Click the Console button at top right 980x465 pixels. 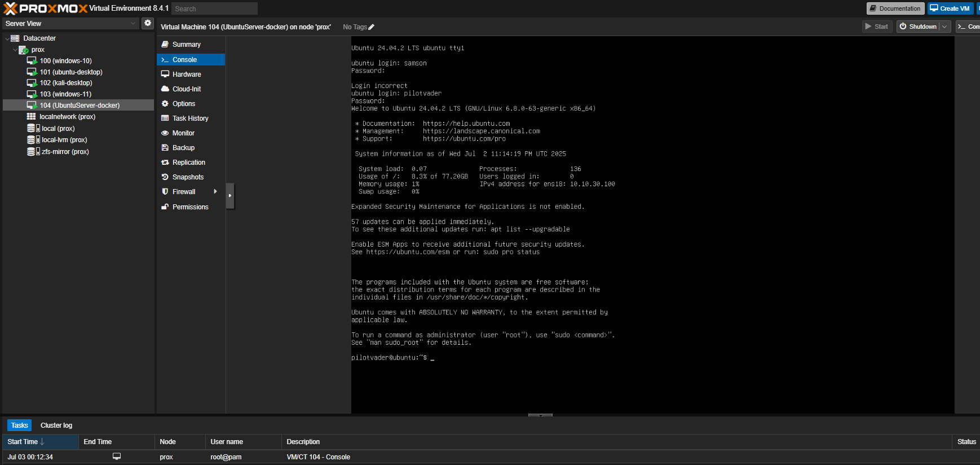coord(968,27)
